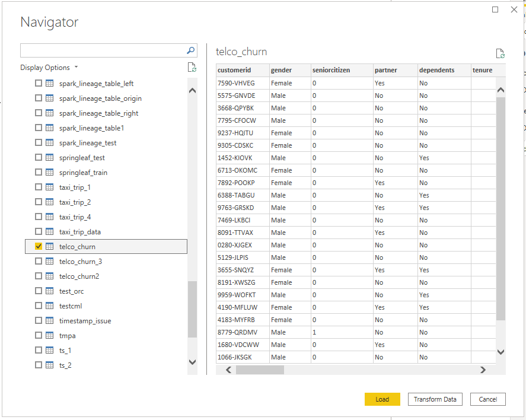
Task: Click the table icon for springleaf_test
Action: tap(49, 157)
